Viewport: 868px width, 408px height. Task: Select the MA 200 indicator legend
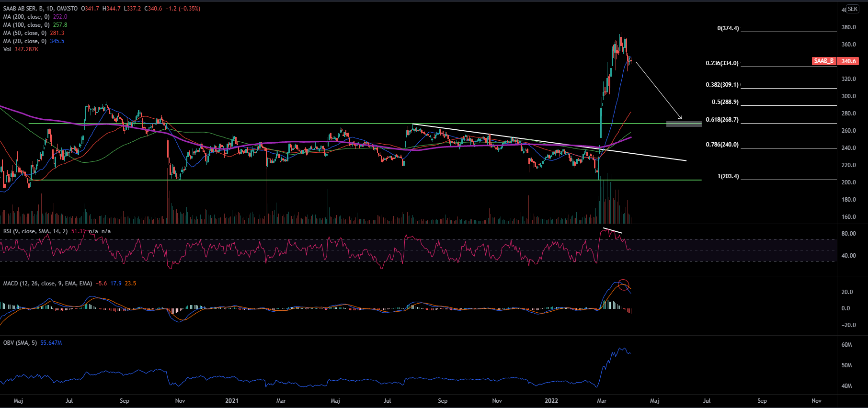pyautogui.click(x=26, y=17)
